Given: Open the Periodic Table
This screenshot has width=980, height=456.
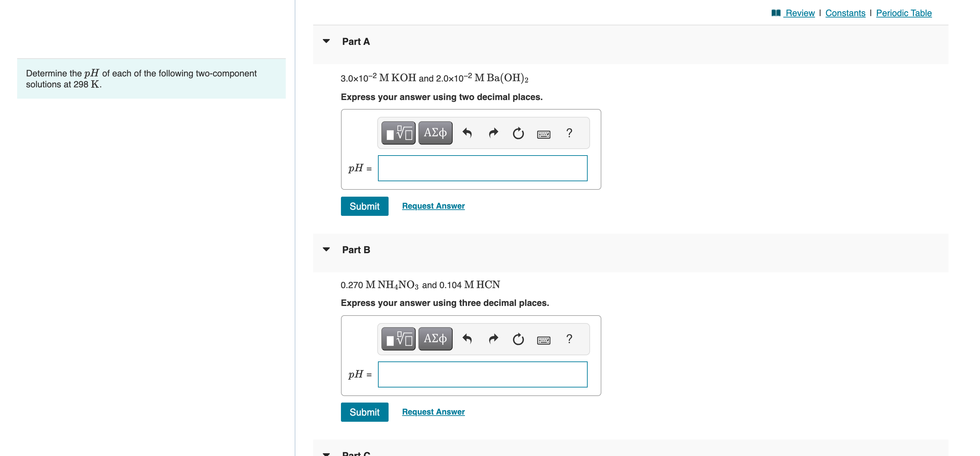Looking at the screenshot, I should (x=904, y=13).
